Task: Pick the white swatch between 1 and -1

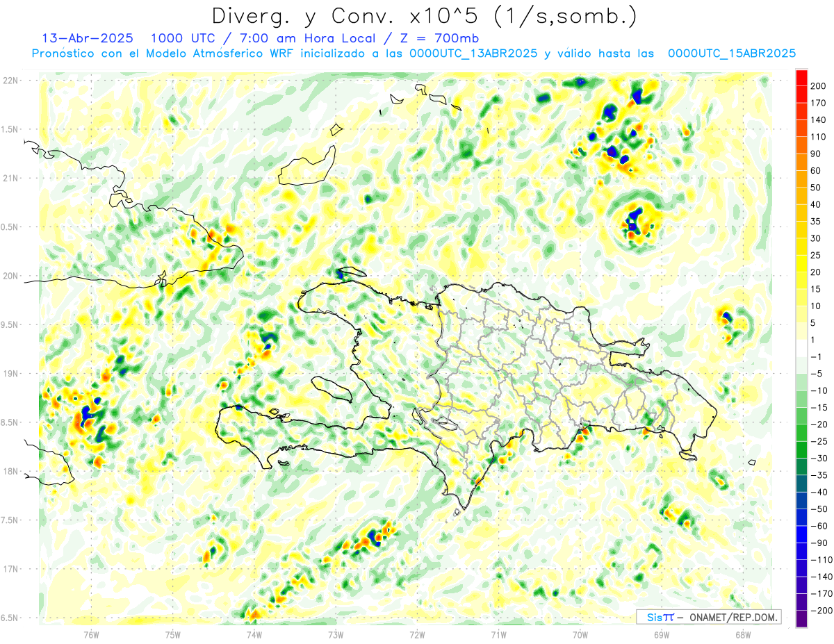Action: pyautogui.click(x=801, y=349)
